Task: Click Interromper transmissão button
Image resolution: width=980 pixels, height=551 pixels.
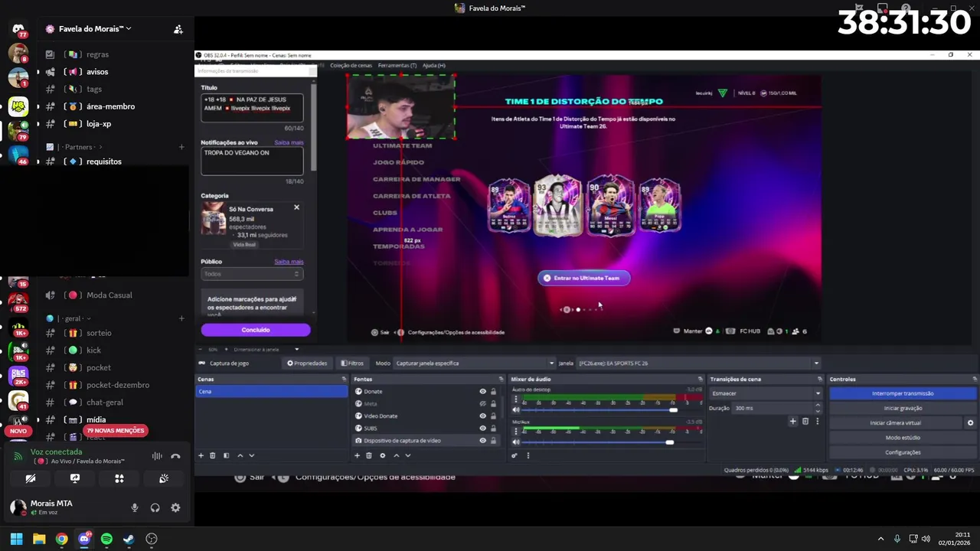Action: point(903,393)
